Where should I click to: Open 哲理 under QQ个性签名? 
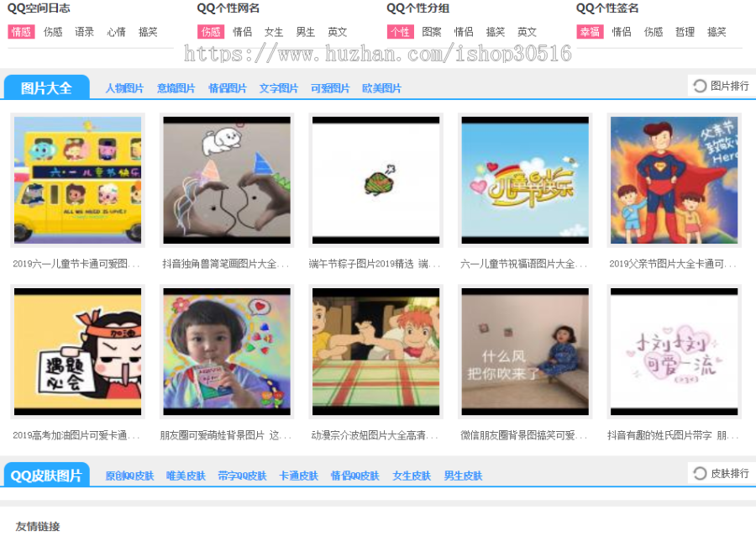pyautogui.click(x=685, y=32)
